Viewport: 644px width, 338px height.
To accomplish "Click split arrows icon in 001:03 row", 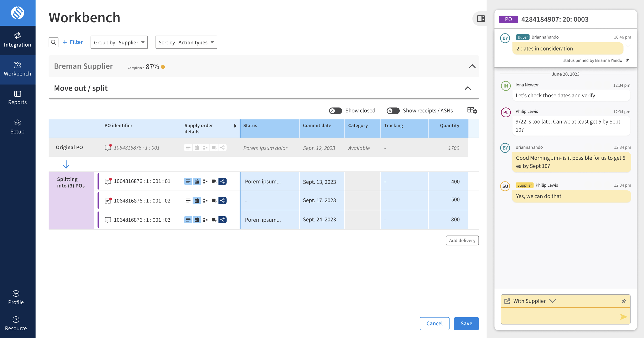I will pyautogui.click(x=222, y=220).
